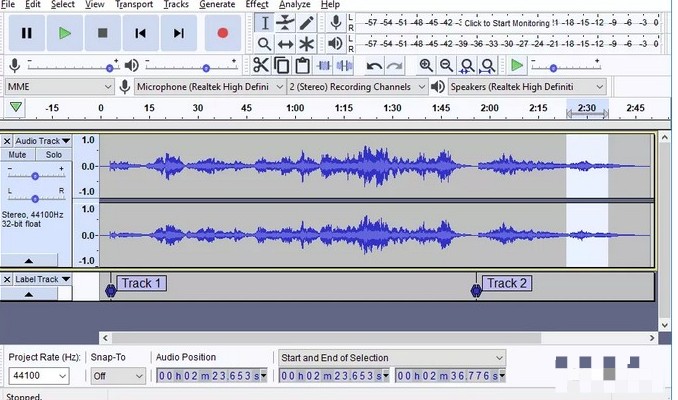
Task: Click the Pause button
Action: (x=26, y=33)
